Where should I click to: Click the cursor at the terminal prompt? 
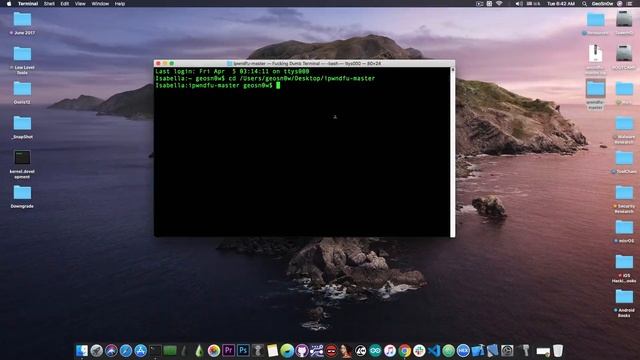[x=278, y=85]
